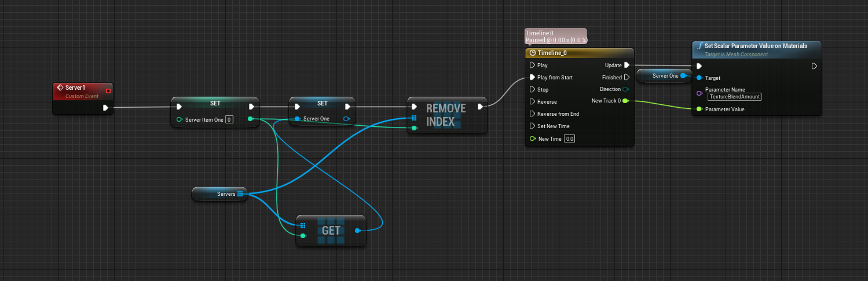Click the Servers variable array pin
The width and height of the screenshot is (868, 281).
[240, 194]
